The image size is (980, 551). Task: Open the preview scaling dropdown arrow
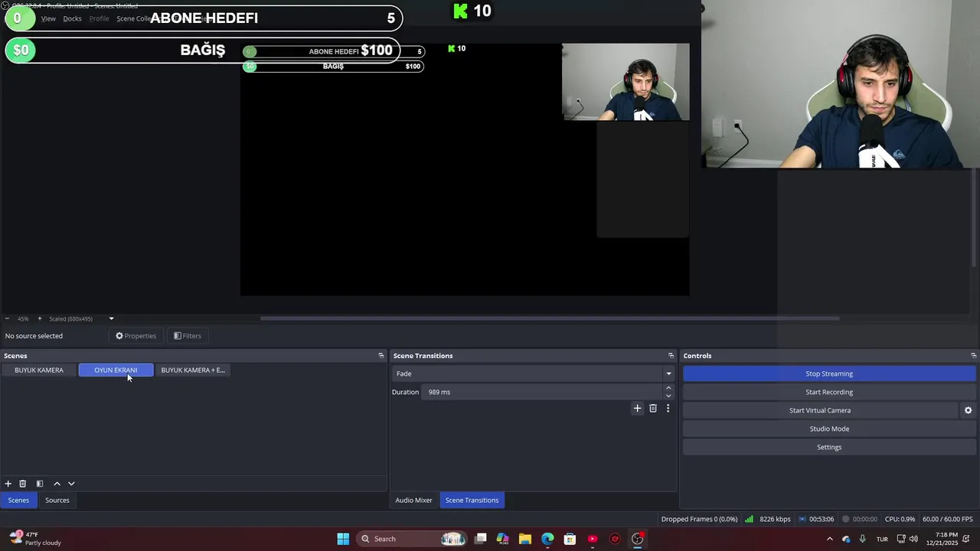111,318
